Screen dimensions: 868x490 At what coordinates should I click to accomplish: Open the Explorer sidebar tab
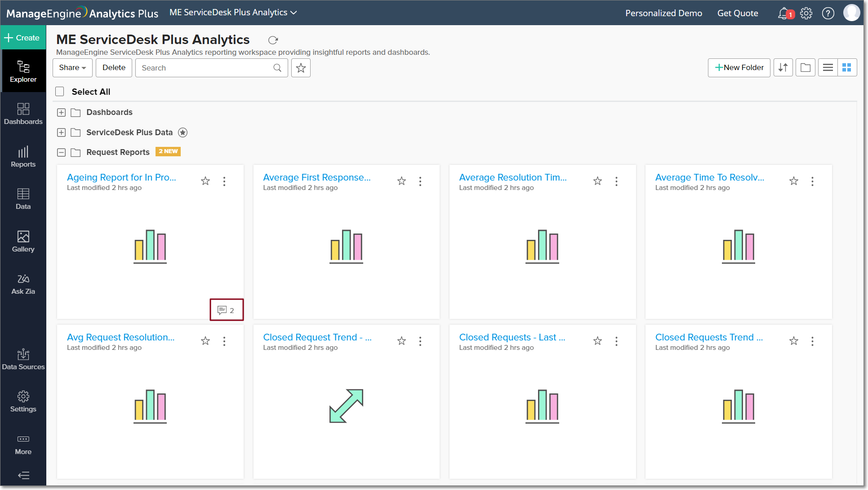click(x=23, y=71)
